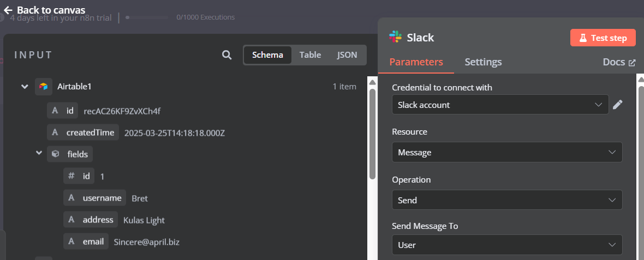Click the trial executions progress bar
644x260 pixels.
[x=147, y=17]
